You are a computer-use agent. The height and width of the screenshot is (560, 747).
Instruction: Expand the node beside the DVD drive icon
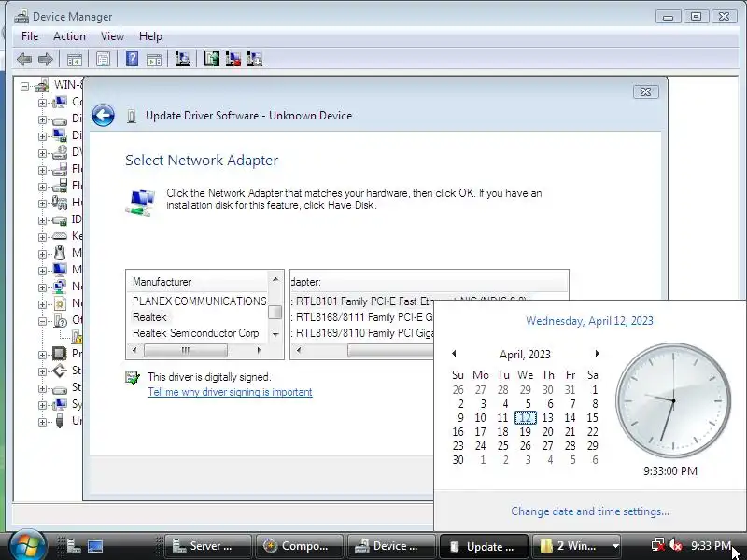click(x=42, y=153)
